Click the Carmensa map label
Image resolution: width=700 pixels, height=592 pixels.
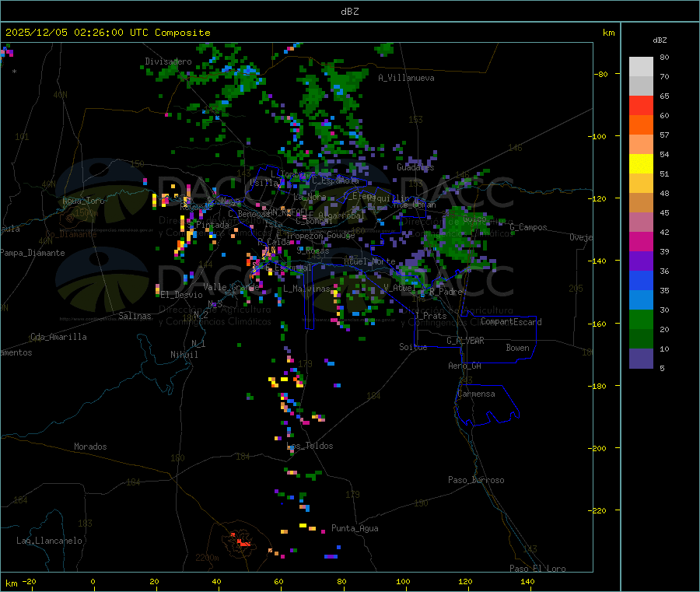click(x=476, y=394)
